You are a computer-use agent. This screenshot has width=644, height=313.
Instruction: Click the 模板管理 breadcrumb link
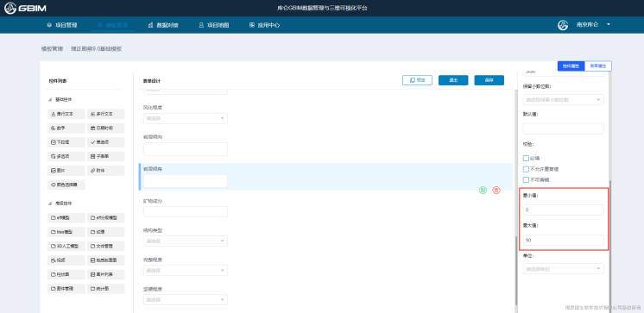click(x=52, y=49)
